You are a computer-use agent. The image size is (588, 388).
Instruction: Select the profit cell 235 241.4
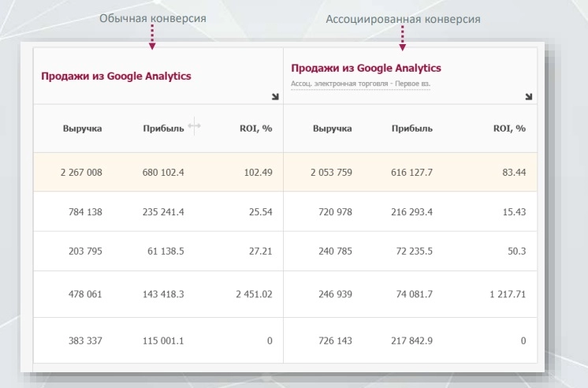[163, 212]
